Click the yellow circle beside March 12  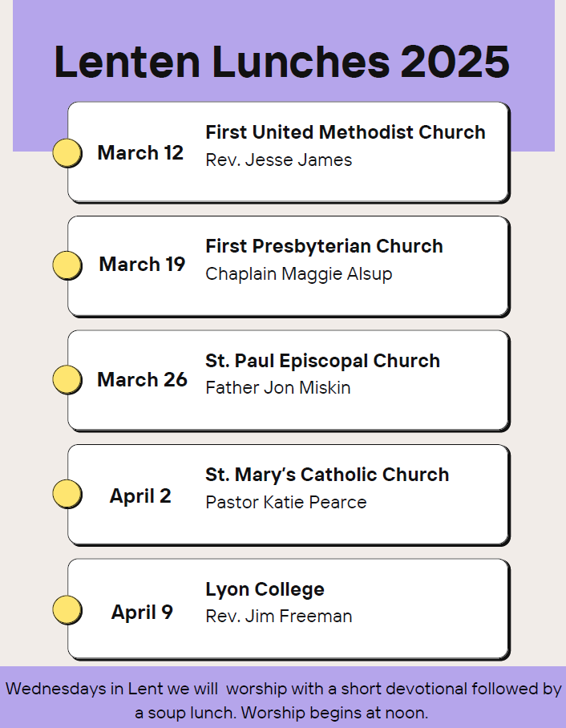click(67, 152)
